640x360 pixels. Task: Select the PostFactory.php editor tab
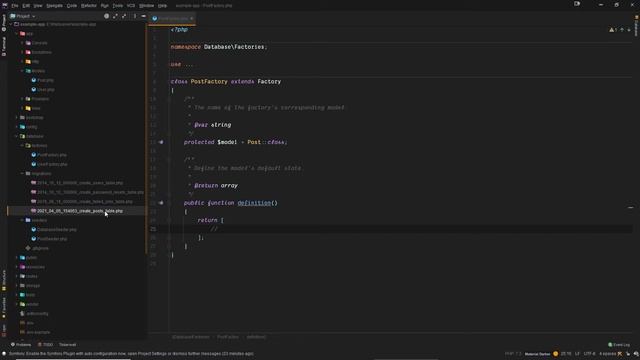click(173, 18)
